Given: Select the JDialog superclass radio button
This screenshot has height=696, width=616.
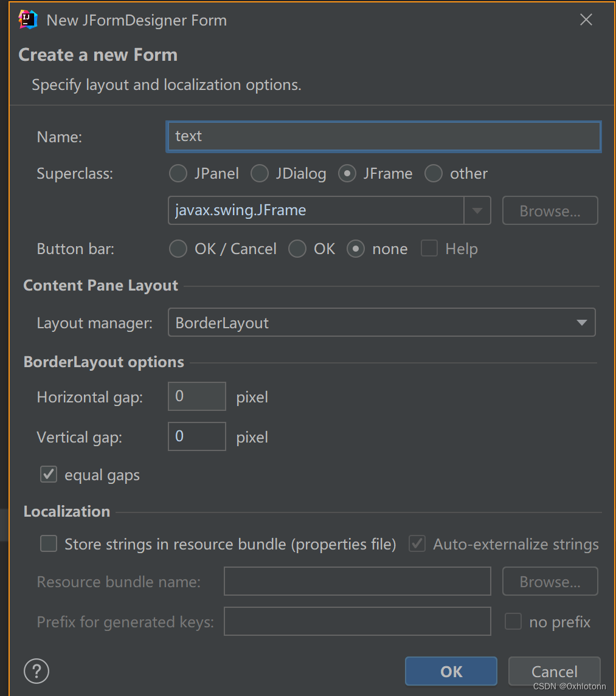Looking at the screenshot, I should coord(260,174).
